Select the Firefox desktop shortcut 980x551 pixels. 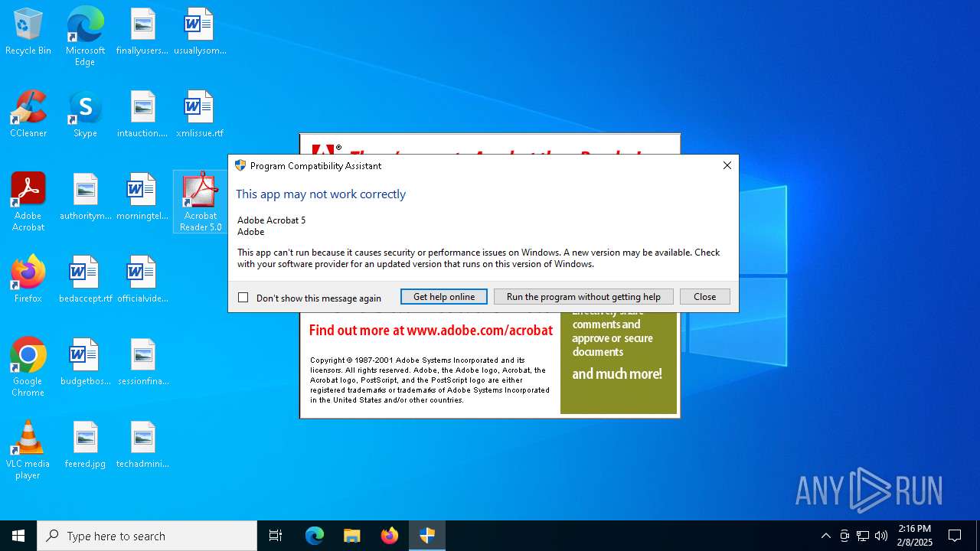coord(28,280)
